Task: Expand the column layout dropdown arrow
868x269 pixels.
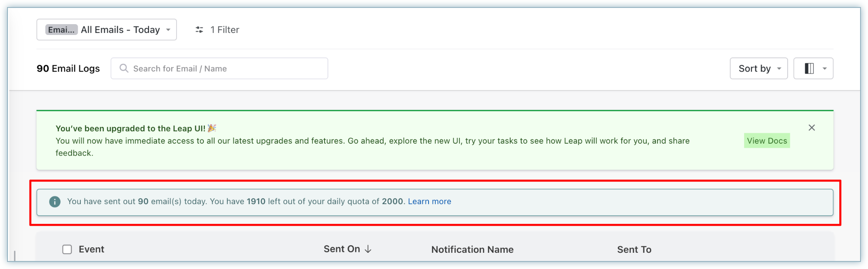Action: click(824, 69)
